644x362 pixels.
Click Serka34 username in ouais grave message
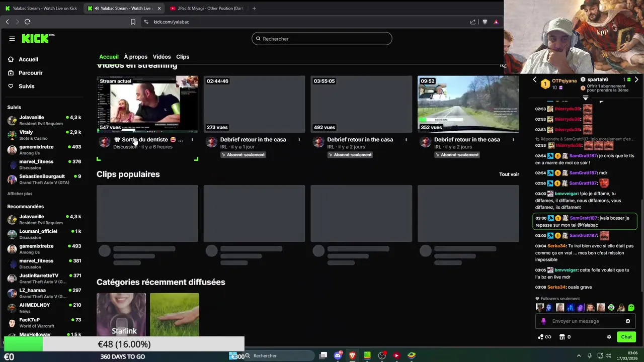point(556,287)
